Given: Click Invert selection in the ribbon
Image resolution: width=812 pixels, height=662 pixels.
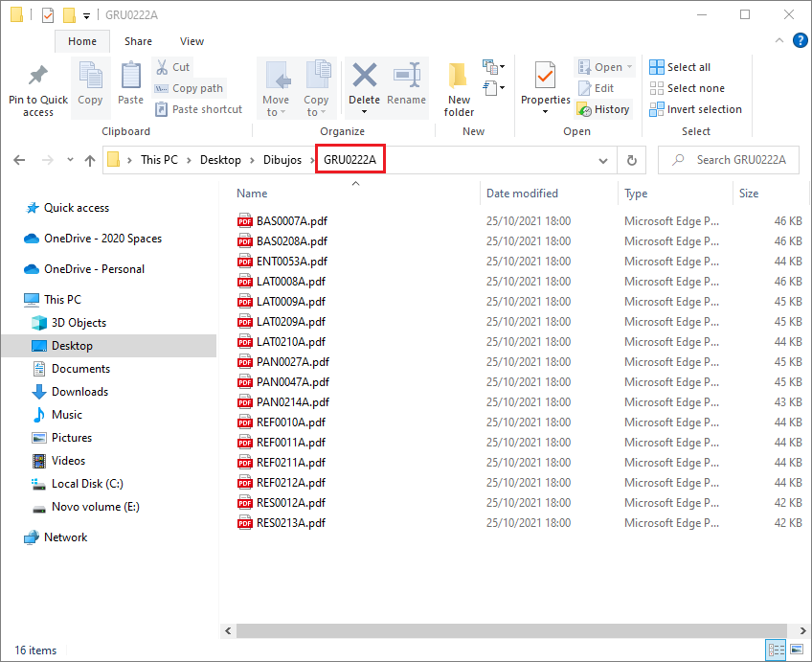Looking at the screenshot, I should 695,109.
